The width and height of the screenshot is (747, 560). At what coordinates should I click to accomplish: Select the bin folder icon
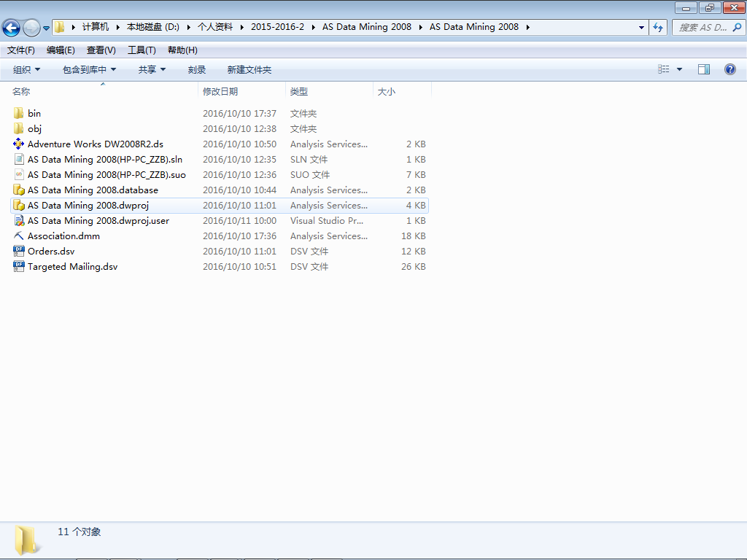(x=18, y=113)
